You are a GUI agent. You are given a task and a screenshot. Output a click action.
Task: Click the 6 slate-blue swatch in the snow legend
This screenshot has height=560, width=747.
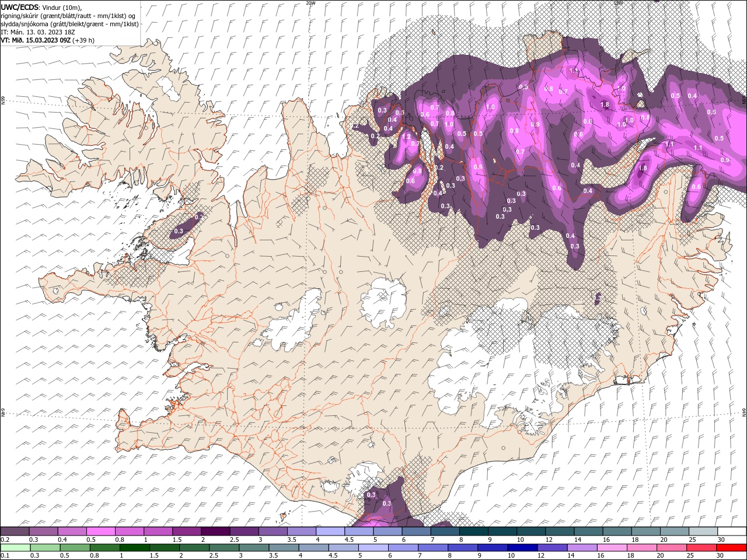pos(416,531)
